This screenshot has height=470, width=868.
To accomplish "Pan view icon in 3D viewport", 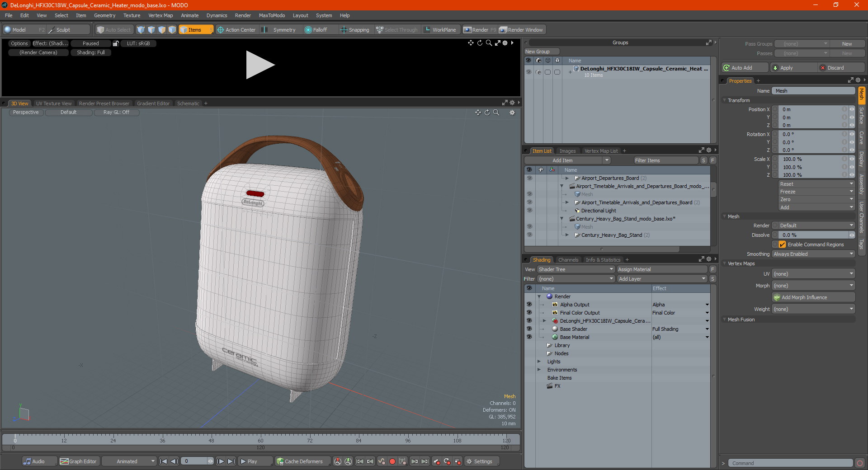I will (x=478, y=113).
